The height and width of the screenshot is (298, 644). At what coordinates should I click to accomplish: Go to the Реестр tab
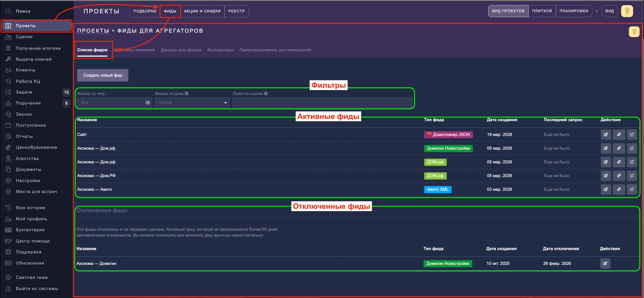(236, 11)
